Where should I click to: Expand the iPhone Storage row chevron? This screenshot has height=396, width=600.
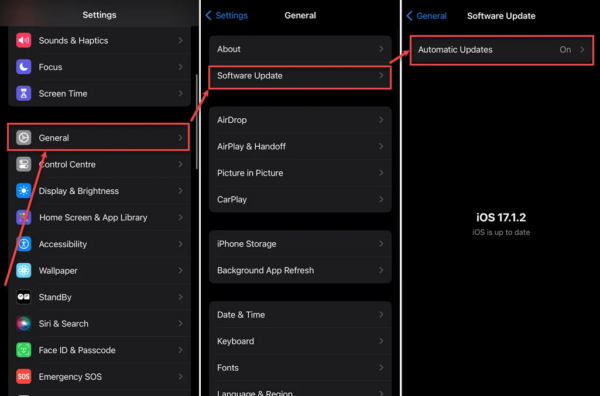tap(381, 244)
